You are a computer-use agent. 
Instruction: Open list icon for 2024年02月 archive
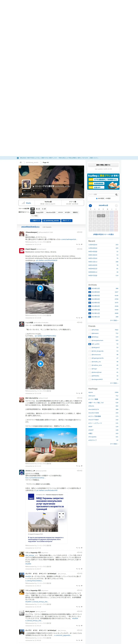click(x=90, y=306)
